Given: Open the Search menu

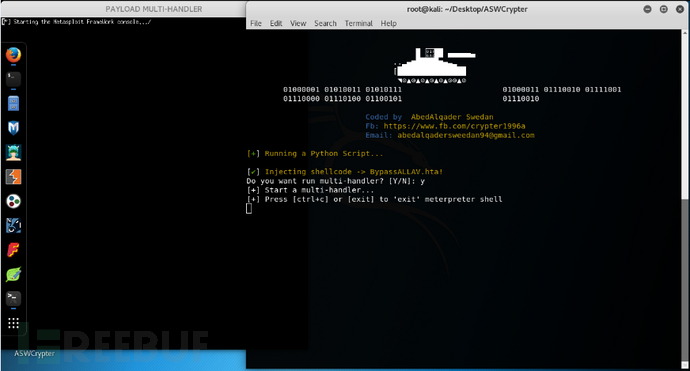Looking at the screenshot, I should click(x=325, y=23).
